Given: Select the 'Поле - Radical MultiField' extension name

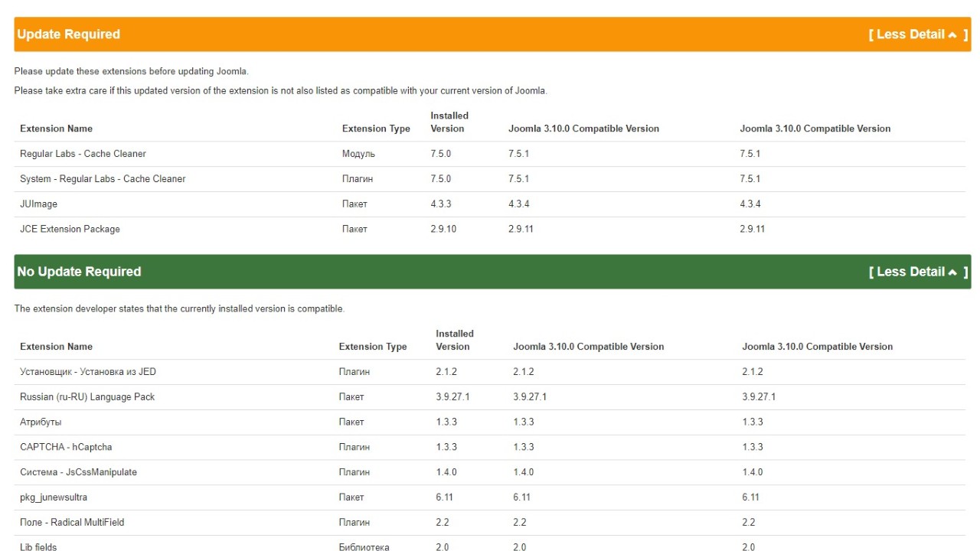Looking at the screenshot, I should coord(72,522).
